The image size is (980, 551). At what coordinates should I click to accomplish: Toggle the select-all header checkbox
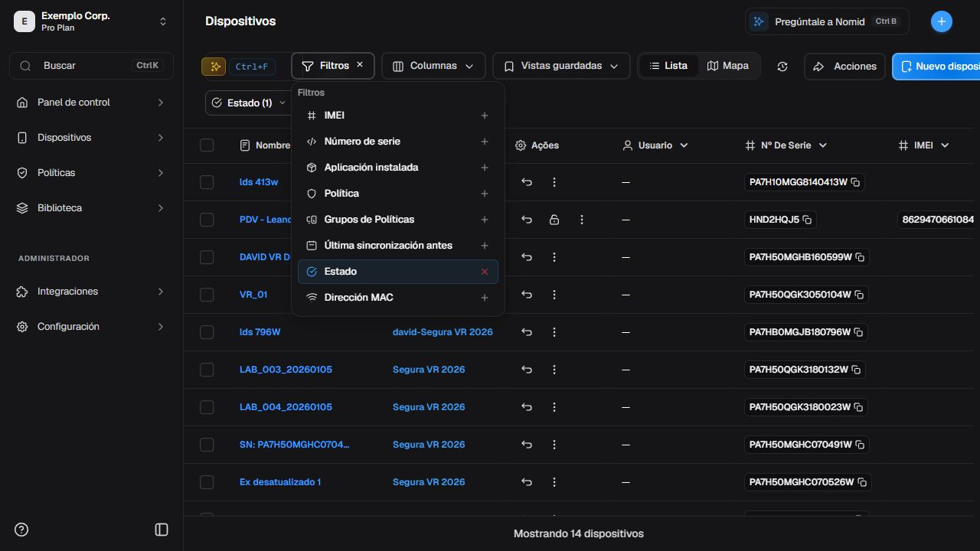(x=207, y=145)
